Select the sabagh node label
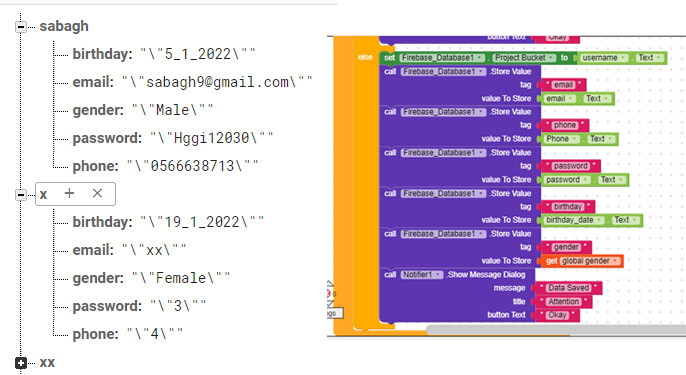686x375 pixels. [x=64, y=26]
